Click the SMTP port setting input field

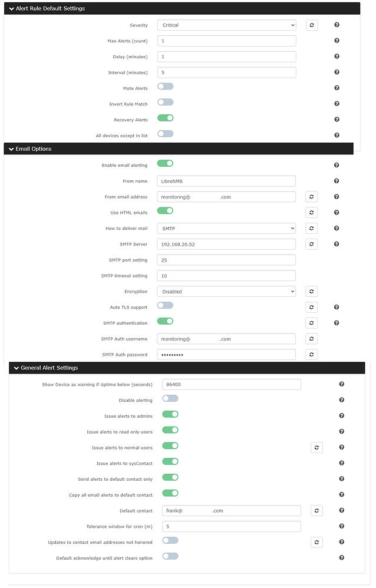(x=226, y=259)
